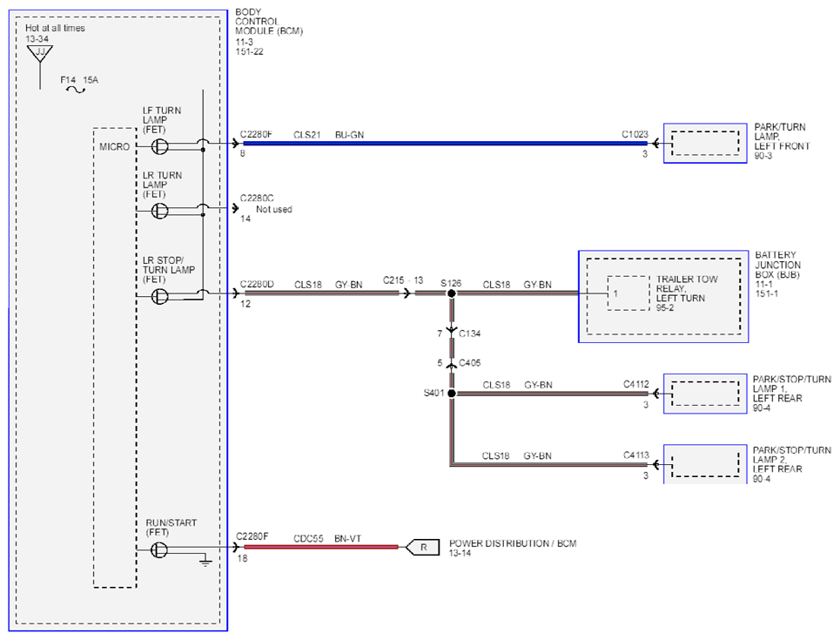Select the ground symbol below RUN/START
The height and width of the screenshot is (640, 840).
pyautogui.click(x=205, y=563)
